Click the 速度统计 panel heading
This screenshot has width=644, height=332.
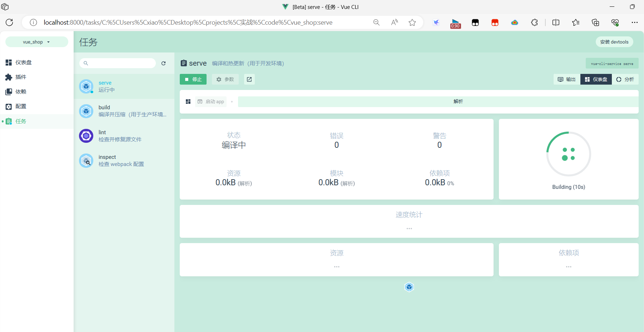pos(409,215)
